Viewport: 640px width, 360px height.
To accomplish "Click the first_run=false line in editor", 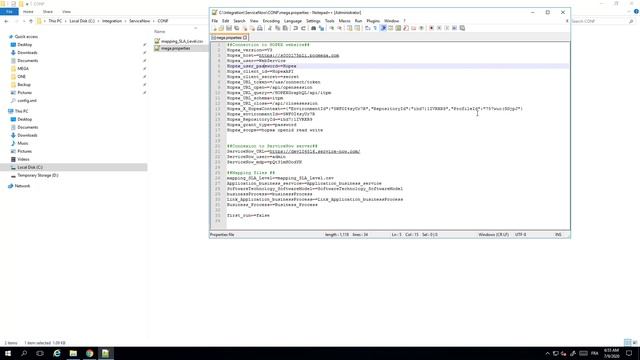I will 248,215.
